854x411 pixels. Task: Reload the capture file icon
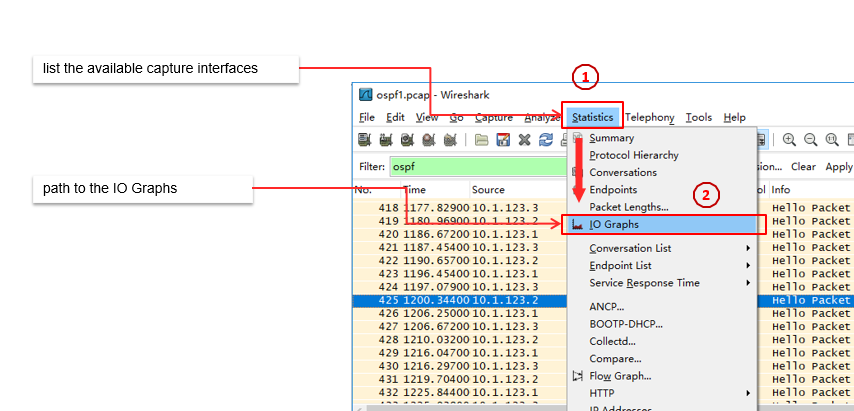[x=545, y=140]
